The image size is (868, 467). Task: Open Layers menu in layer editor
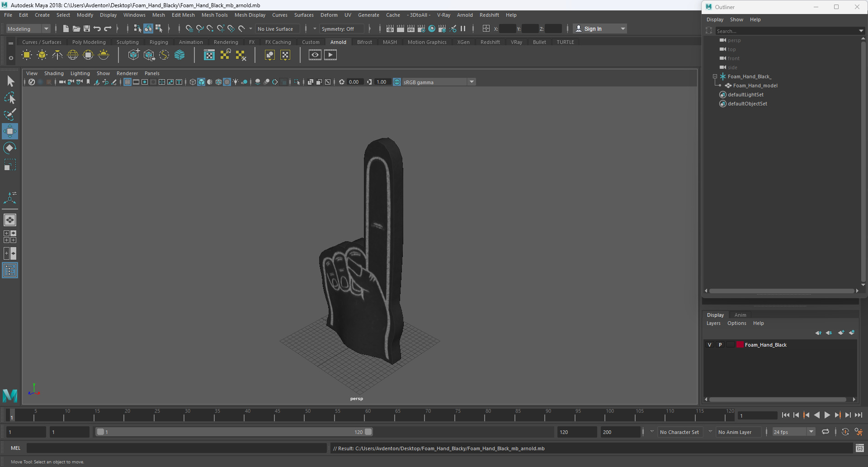pos(713,323)
